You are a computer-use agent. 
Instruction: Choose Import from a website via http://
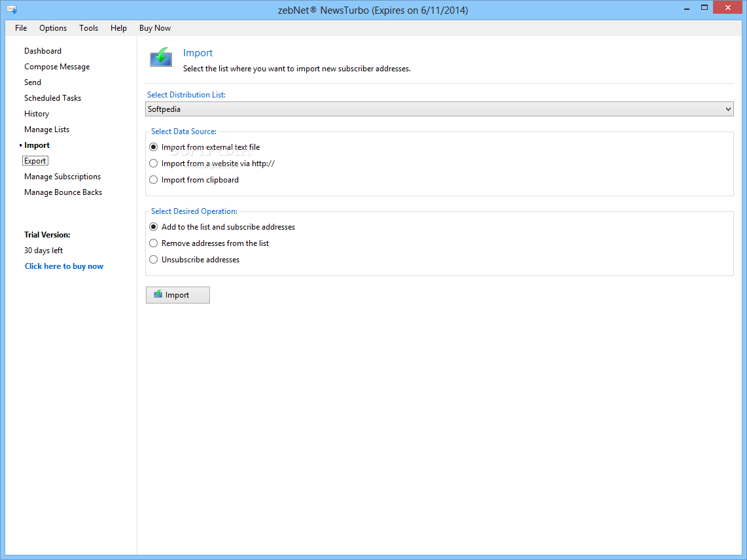212,164
